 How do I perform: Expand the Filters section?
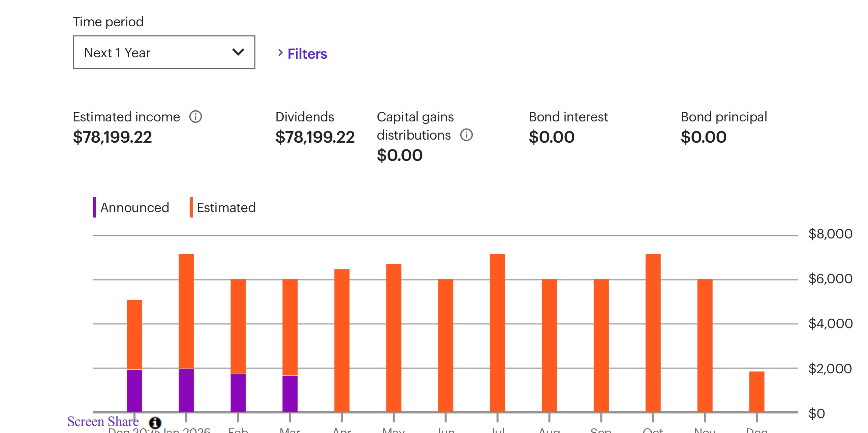pos(302,54)
